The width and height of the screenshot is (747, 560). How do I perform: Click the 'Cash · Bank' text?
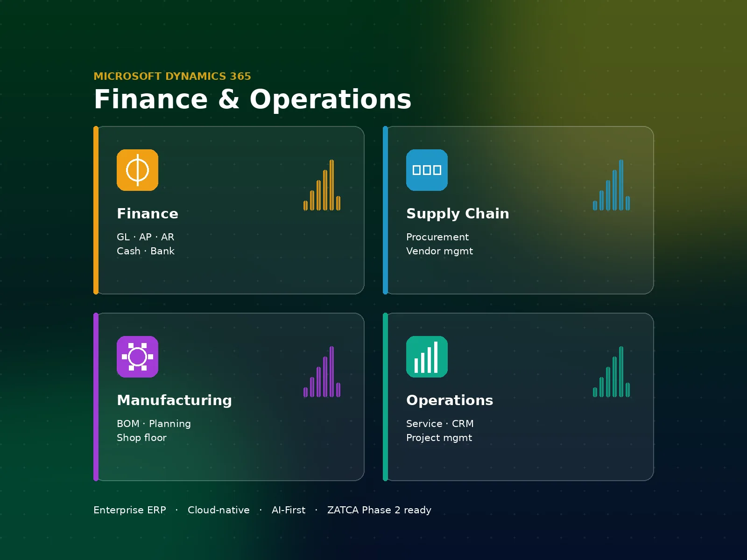point(146,251)
